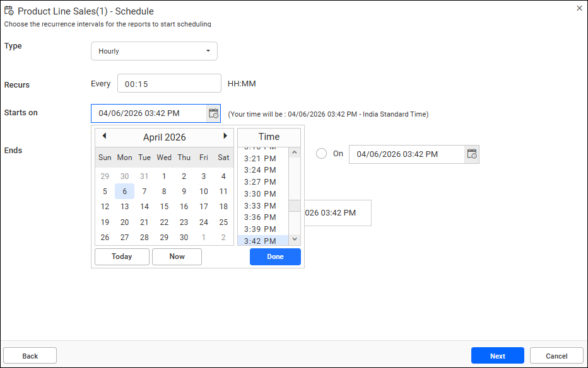This screenshot has height=368, width=588.
Task: Click the scroll-down arrow on the Time list
Action: point(294,239)
